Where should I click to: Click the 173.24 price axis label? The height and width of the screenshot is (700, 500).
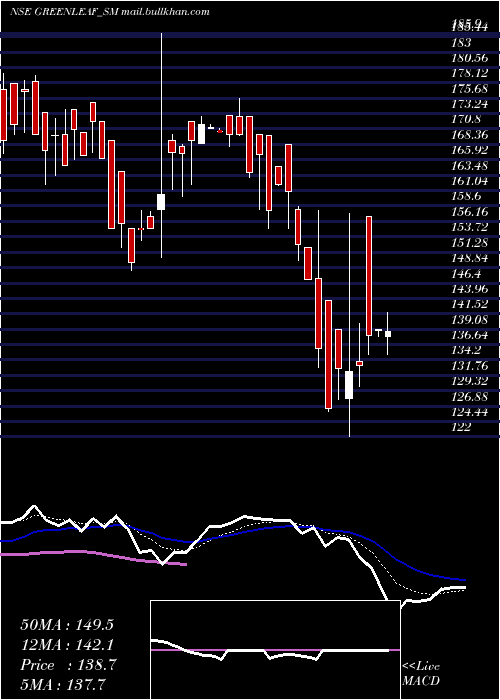[469, 104]
